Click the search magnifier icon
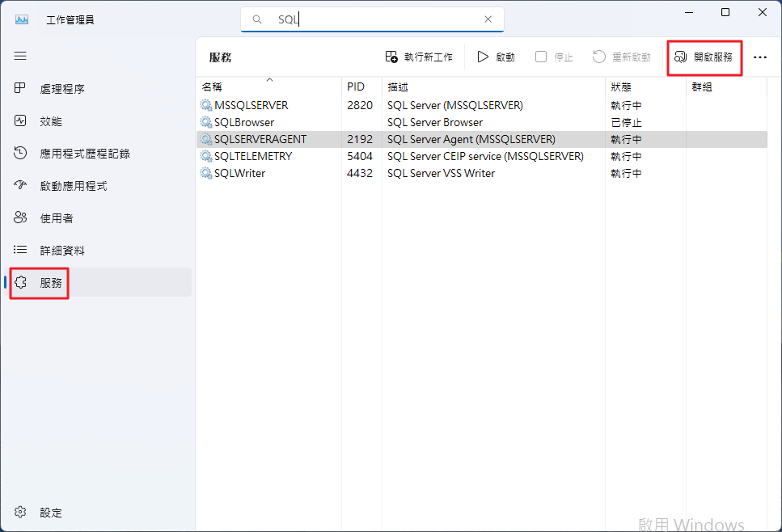Screen dimensions: 782x532 [x=257, y=19]
